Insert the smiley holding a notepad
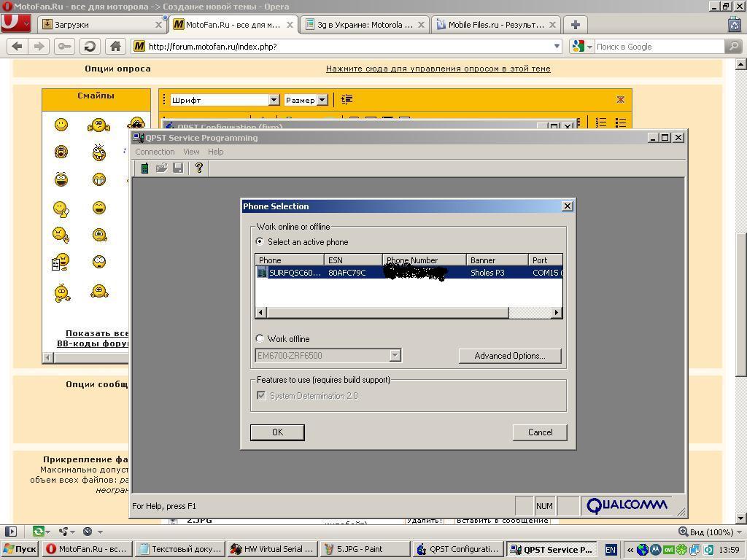747x560 pixels. [61, 262]
